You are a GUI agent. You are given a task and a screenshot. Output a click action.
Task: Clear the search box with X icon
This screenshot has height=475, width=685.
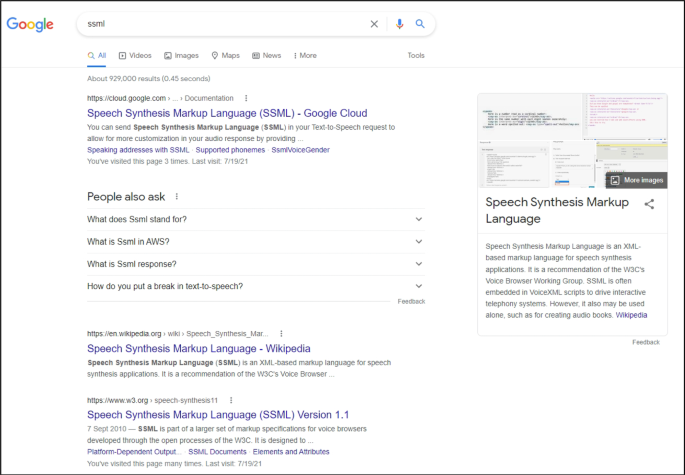tap(374, 24)
